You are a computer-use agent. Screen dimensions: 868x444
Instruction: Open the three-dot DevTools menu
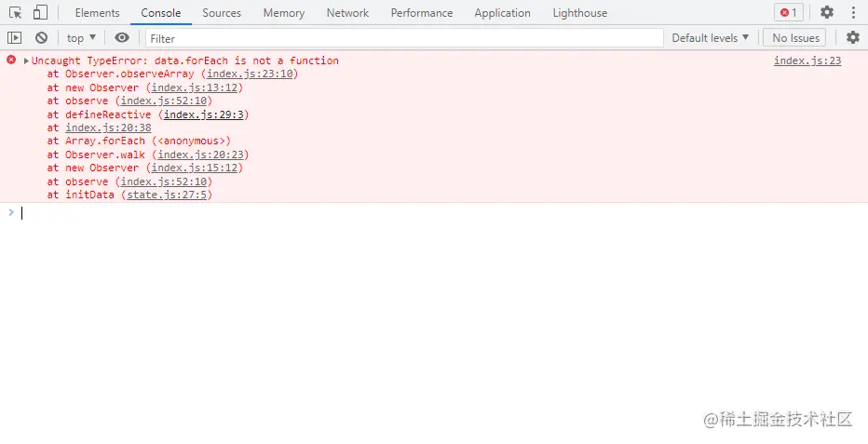853,12
